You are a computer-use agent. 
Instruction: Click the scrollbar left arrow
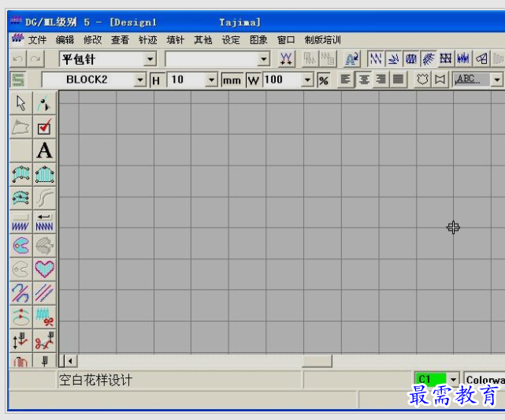(x=71, y=361)
